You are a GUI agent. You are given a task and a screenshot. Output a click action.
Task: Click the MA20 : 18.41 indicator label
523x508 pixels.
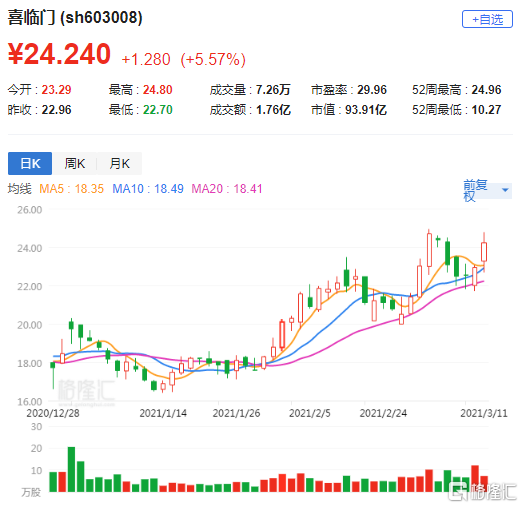point(227,189)
